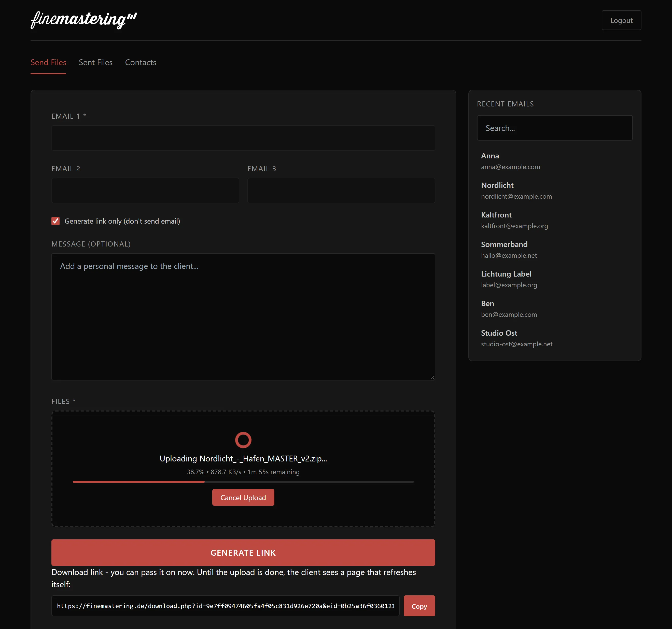Log out with the Logout button
This screenshot has height=629, width=672.
[621, 20]
